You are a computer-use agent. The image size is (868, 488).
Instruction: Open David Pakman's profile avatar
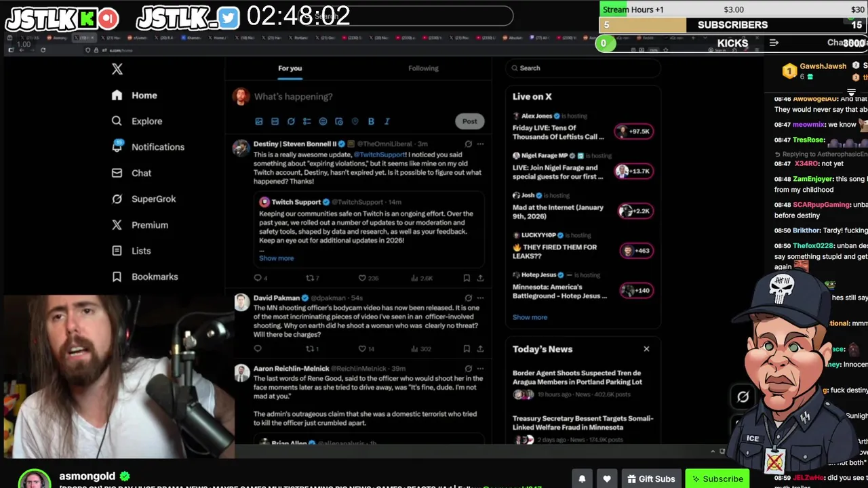(241, 302)
